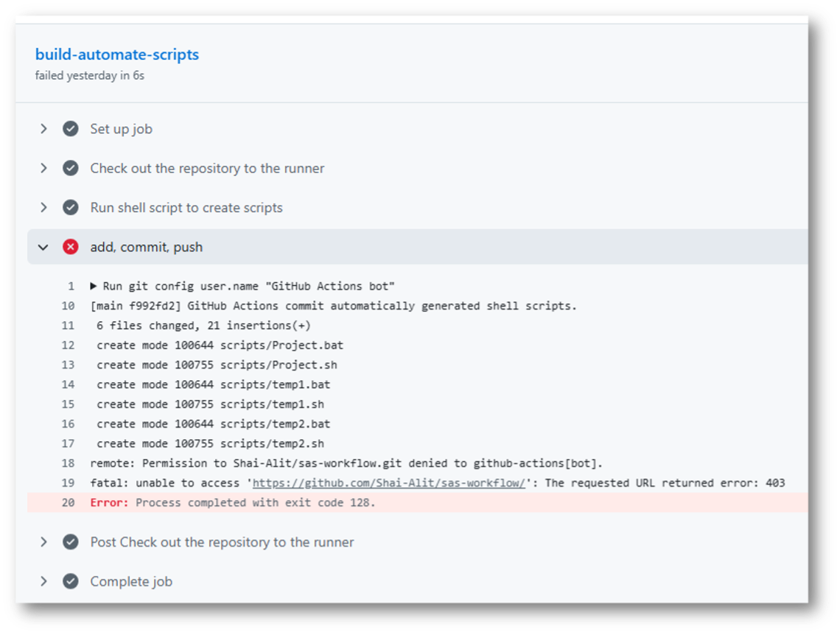
Task: Click the Set up job success checkmark icon
Action: coord(71,129)
